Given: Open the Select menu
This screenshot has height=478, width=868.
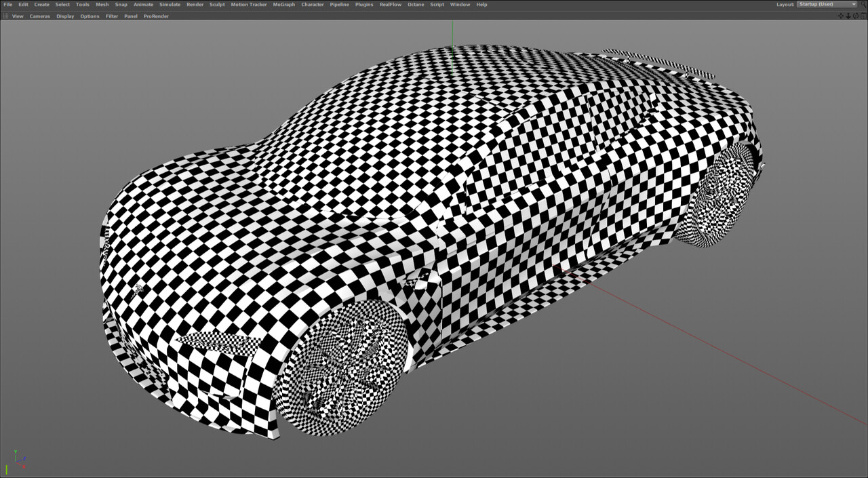Looking at the screenshot, I should click(62, 4).
